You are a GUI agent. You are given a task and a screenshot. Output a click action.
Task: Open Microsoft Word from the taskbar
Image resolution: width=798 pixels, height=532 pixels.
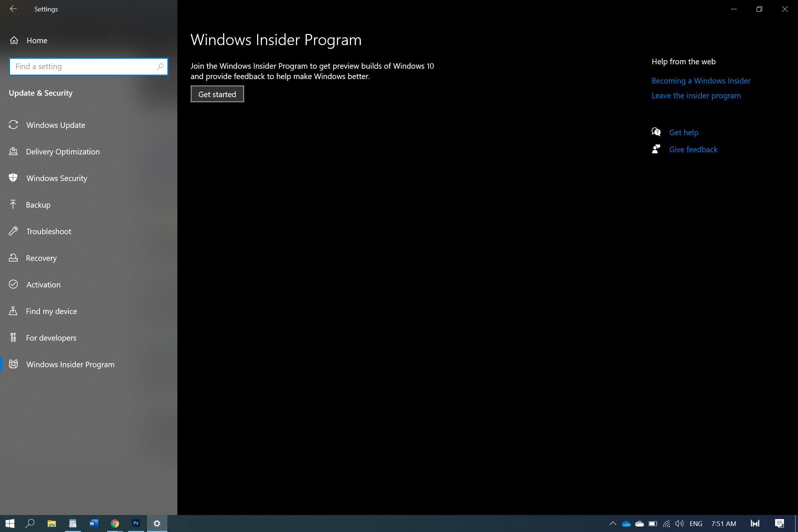(x=93, y=524)
